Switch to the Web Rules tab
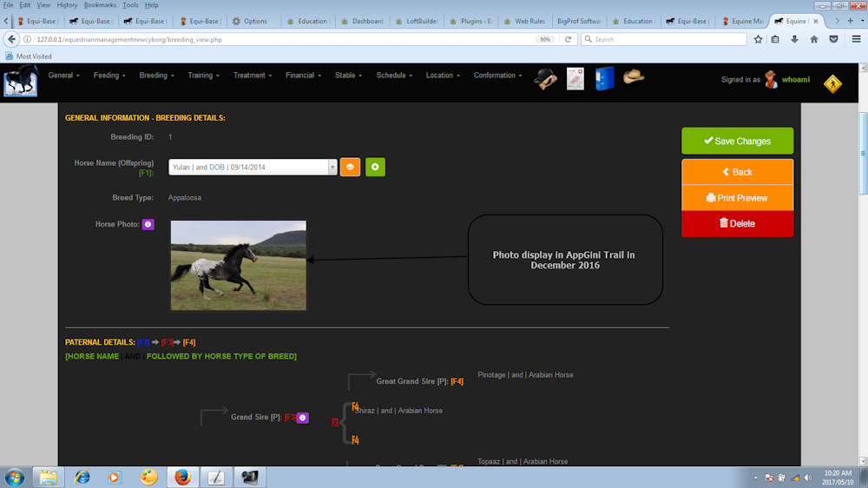Image resolution: width=868 pixels, height=488 pixels. click(525, 21)
